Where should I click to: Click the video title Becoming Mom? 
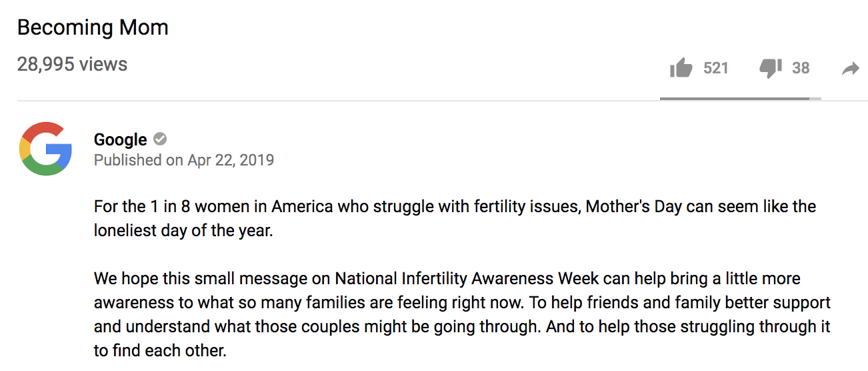(93, 27)
